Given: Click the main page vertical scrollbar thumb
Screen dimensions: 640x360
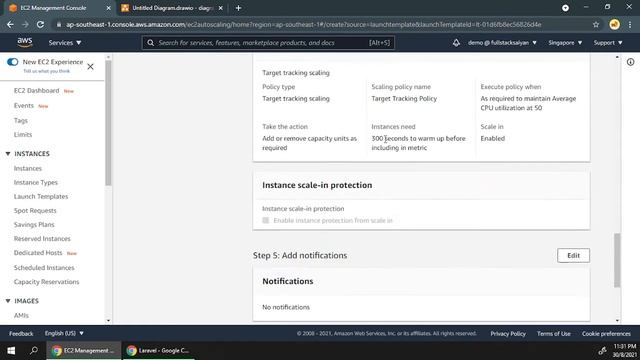Looking at the screenshot, I should click(x=617, y=260).
